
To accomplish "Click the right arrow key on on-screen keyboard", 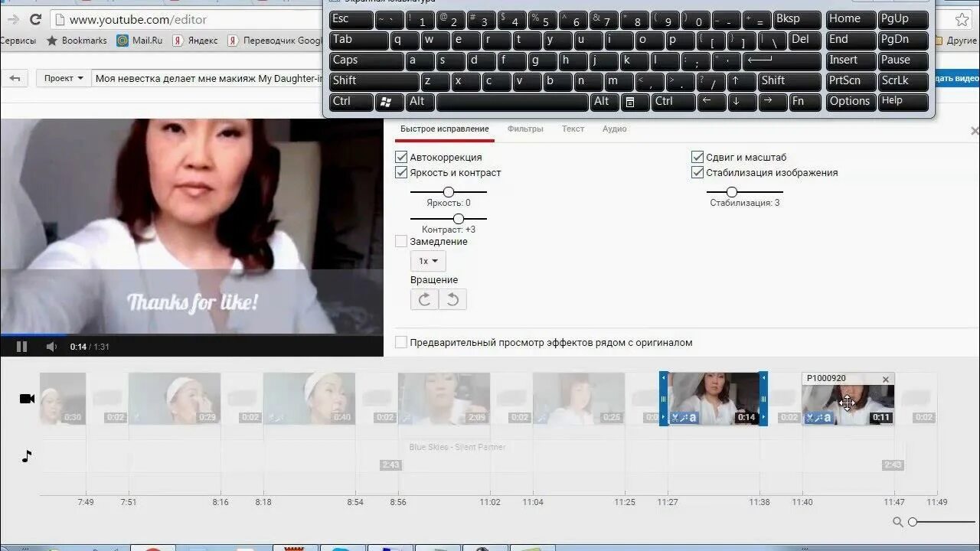I will pyautogui.click(x=771, y=101).
